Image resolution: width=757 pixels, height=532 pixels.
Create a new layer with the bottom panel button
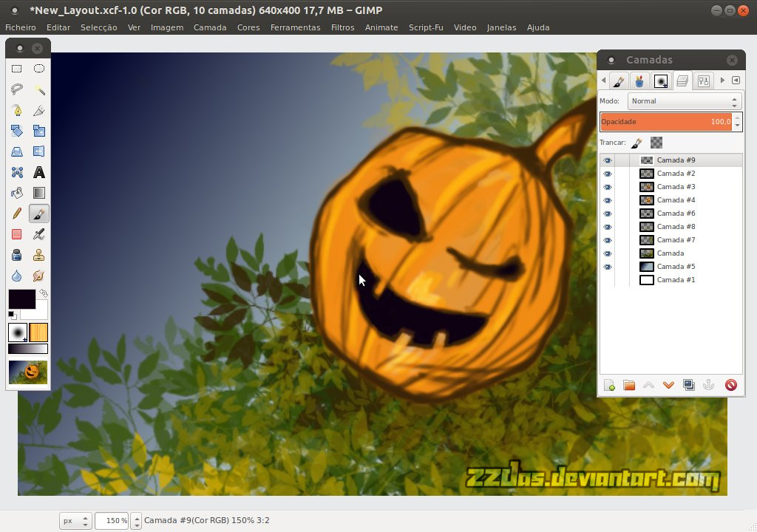click(608, 385)
